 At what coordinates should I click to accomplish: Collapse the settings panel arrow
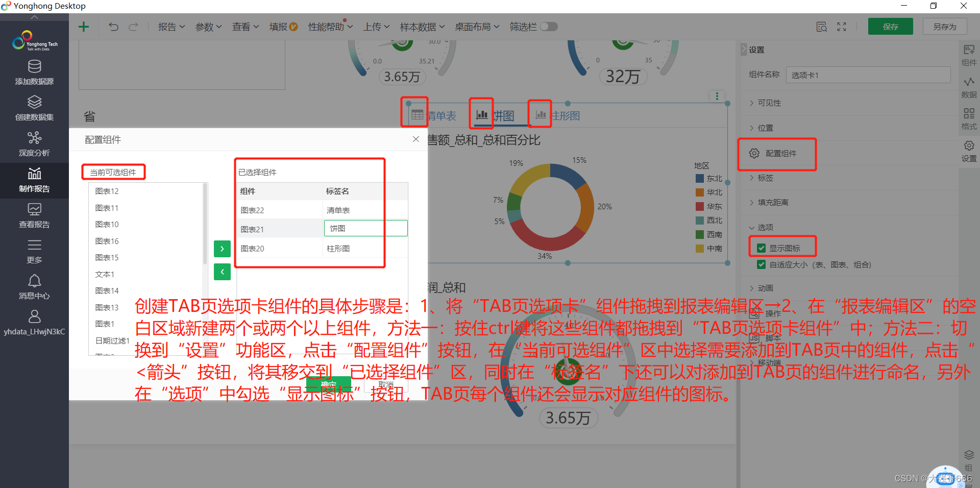pos(744,50)
